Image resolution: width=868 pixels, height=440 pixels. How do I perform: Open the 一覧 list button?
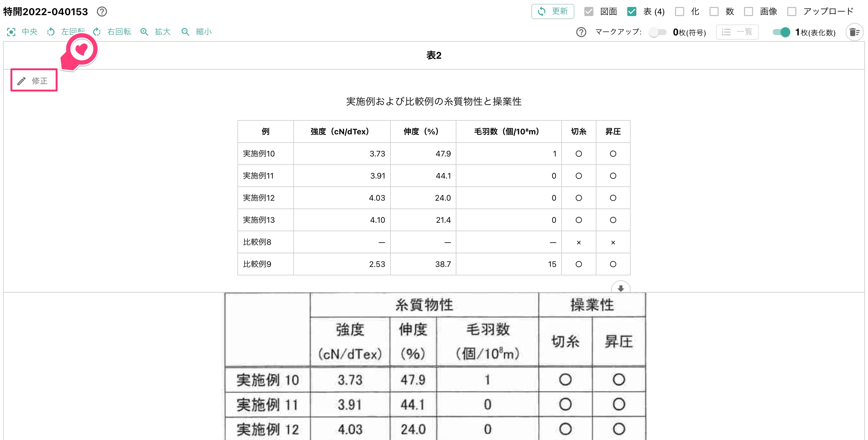737,32
